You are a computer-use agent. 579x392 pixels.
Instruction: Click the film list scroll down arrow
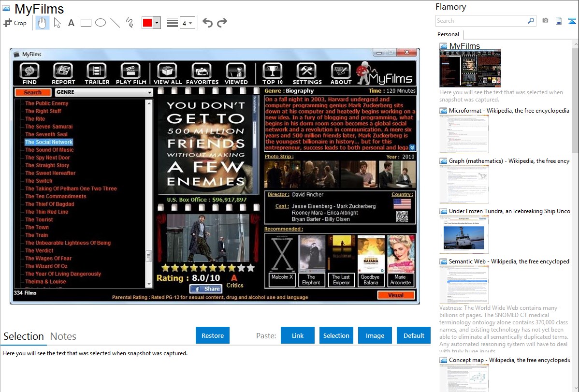coord(149,284)
